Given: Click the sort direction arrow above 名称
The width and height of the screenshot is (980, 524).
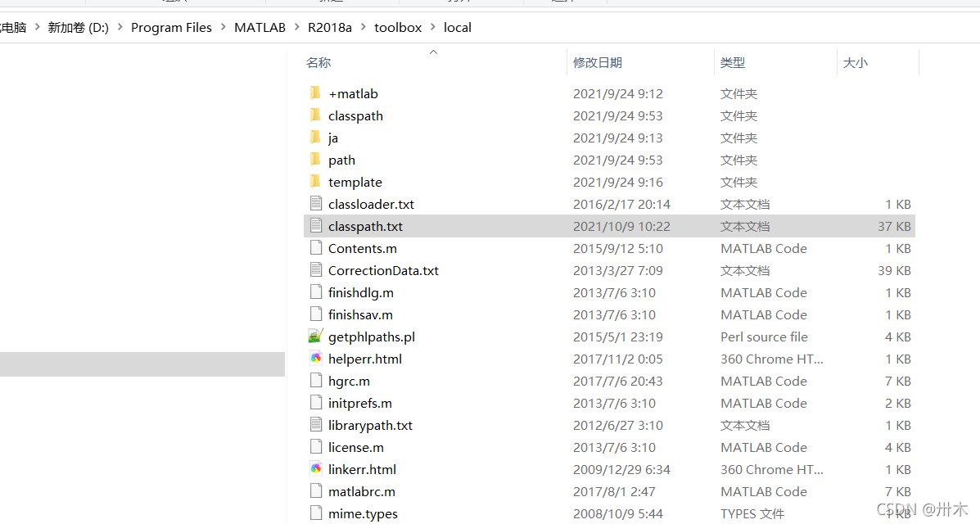Looking at the screenshot, I should (433, 52).
